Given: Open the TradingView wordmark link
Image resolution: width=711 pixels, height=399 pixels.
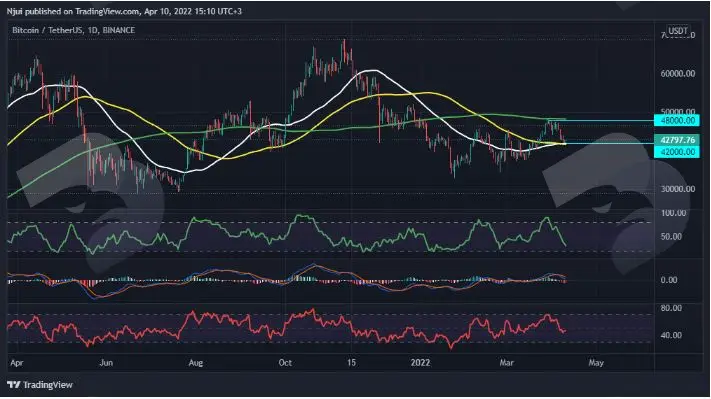Looking at the screenshot, I should (48, 384).
